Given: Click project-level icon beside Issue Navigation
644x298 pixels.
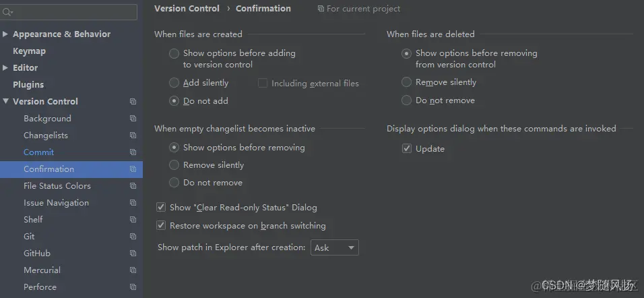Looking at the screenshot, I should coord(133,203).
